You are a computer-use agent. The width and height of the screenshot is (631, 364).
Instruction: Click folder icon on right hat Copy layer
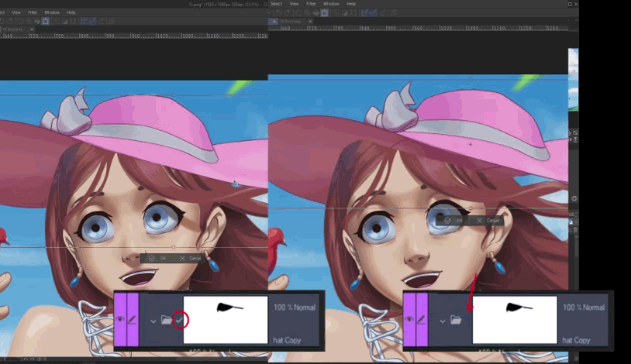pos(456,320)
